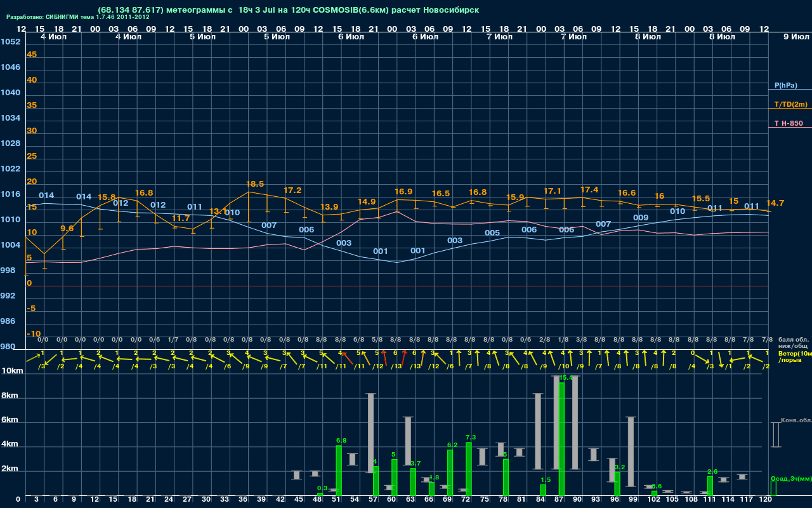Click the 1.8 precipitation value
812x508 pixels.
click(434, 477)
